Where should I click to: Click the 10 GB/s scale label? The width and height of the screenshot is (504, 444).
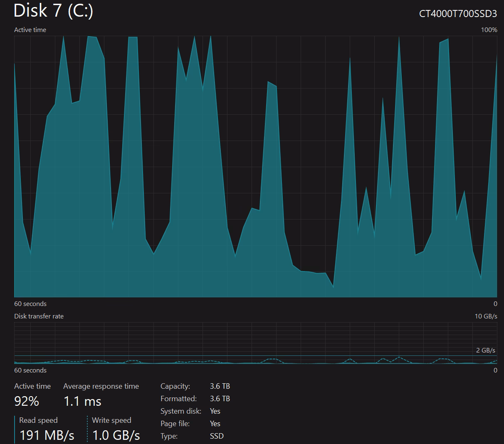click(486, 316)
